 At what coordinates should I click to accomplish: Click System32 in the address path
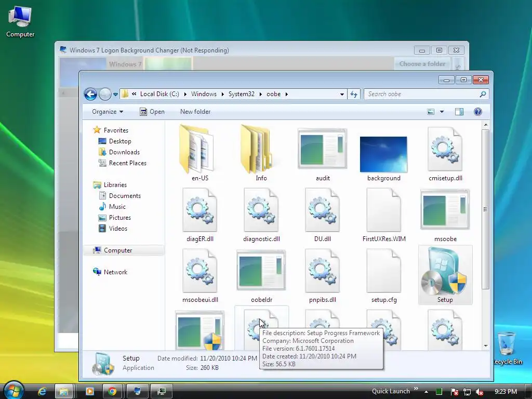coord(241,94)
